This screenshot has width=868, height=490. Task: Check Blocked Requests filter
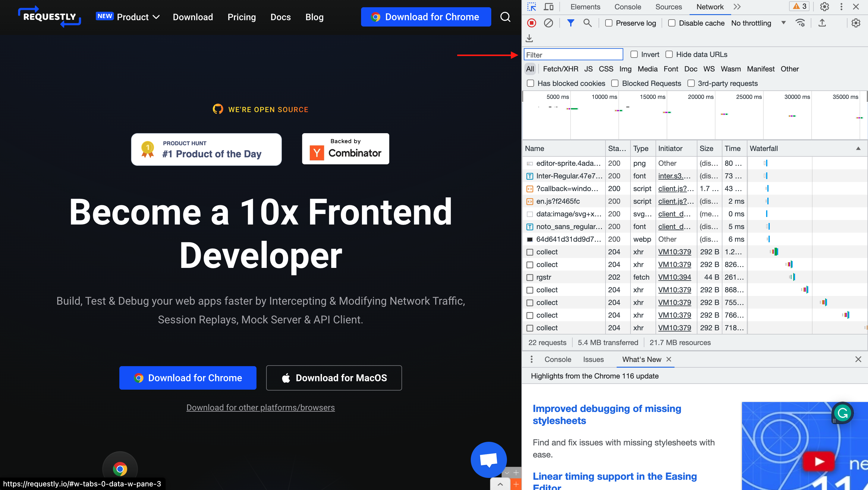point(615,83)
